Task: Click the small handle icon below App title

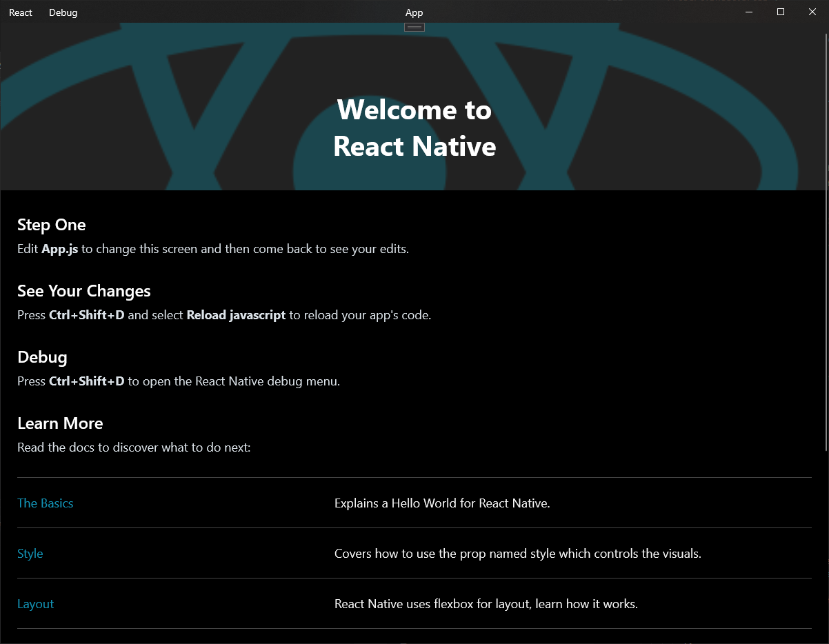Action: [x=415, y=27]
